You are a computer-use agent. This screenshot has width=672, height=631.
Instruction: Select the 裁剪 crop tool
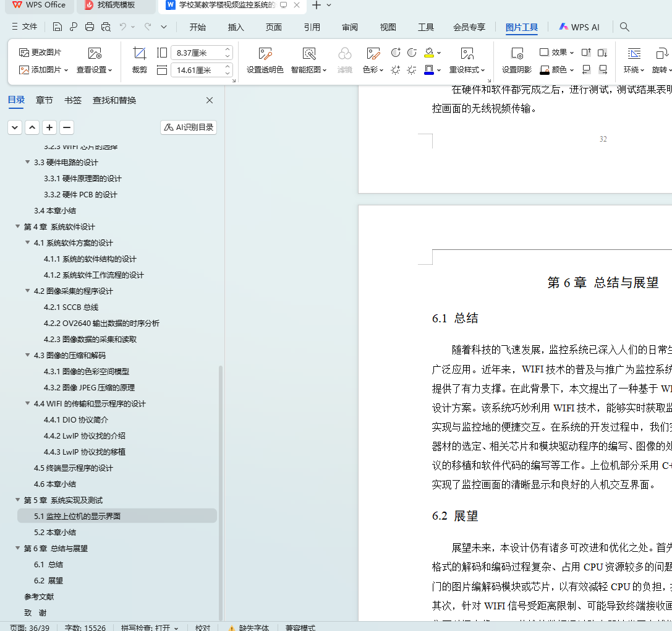[x=140, y=60]
